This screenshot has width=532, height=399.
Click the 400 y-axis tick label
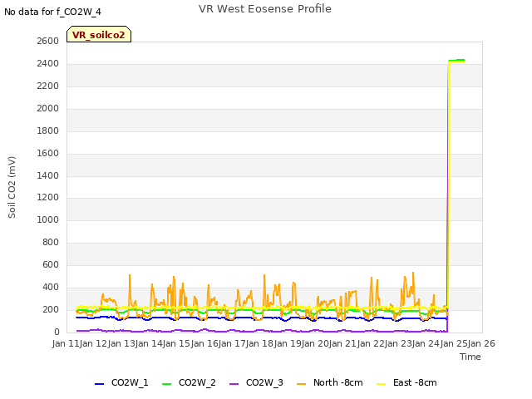(x=51, y=287)
